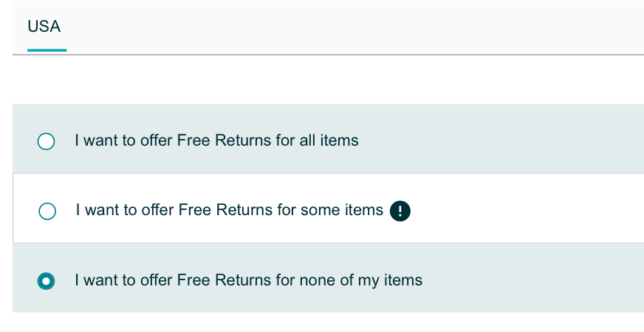Click the teal underline beneath USA
The width and height of the screenshot is (644, 332).
pyautogui.click(x=47, y=50)
